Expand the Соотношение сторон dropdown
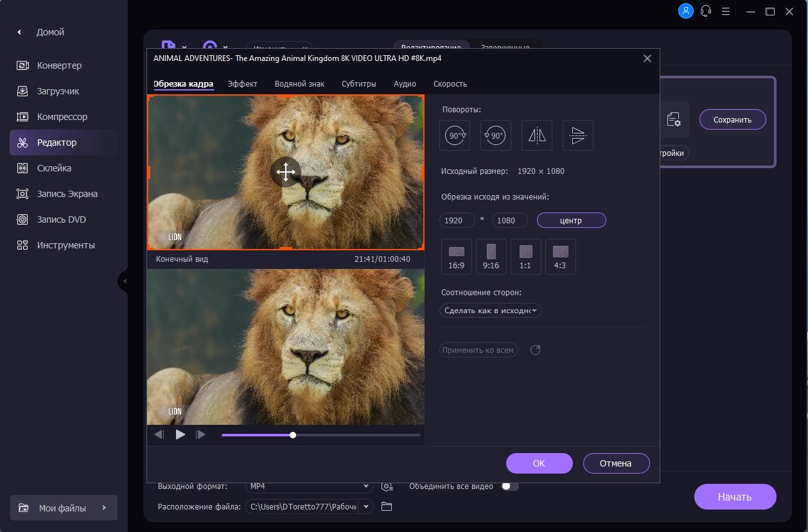 click(491, 311)
